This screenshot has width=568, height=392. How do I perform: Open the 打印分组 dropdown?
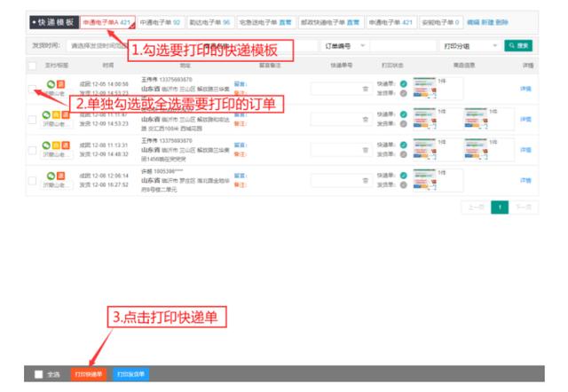coord(470,46)
